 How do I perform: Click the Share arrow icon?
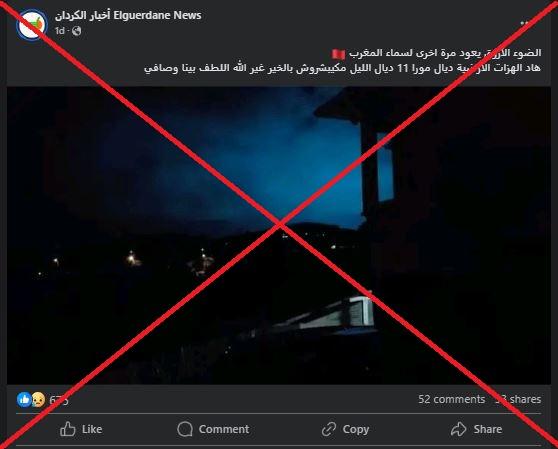click(x=458, y=429)
